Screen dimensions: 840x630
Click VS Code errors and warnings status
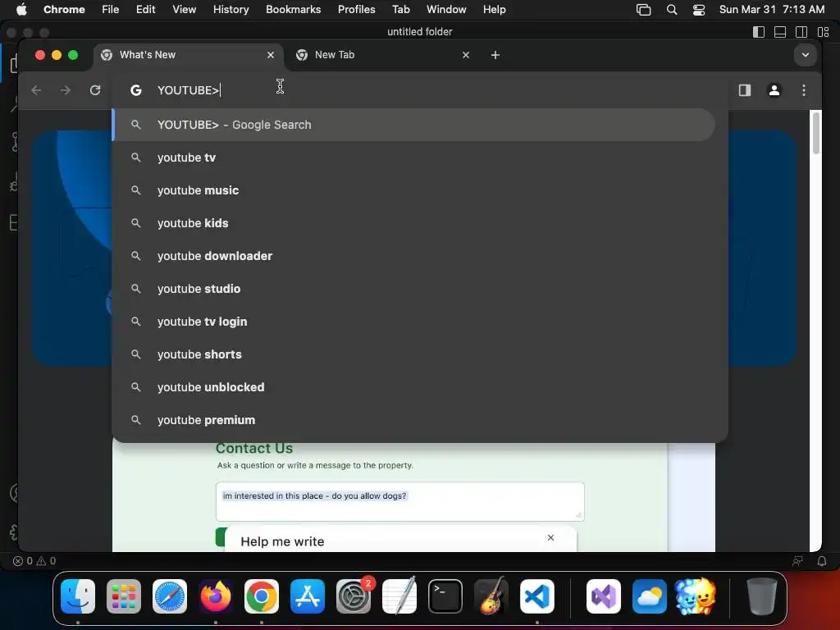(x=34, y=561)
